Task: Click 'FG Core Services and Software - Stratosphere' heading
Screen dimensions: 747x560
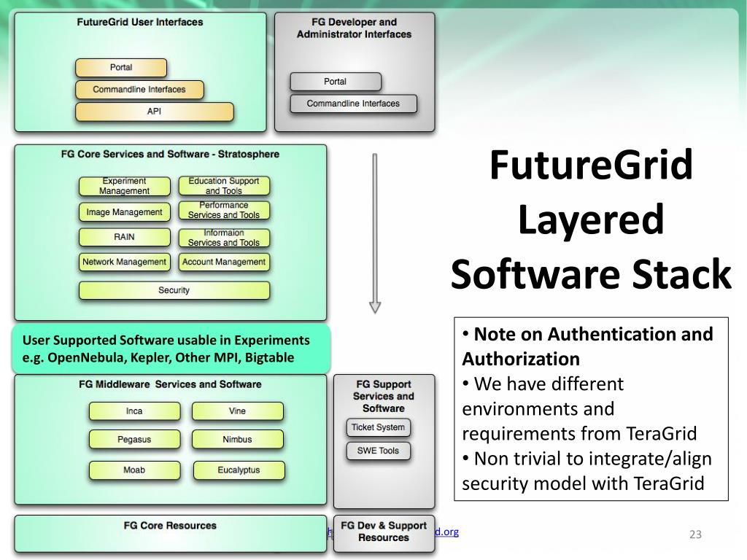Action: (x=170, y=155)
